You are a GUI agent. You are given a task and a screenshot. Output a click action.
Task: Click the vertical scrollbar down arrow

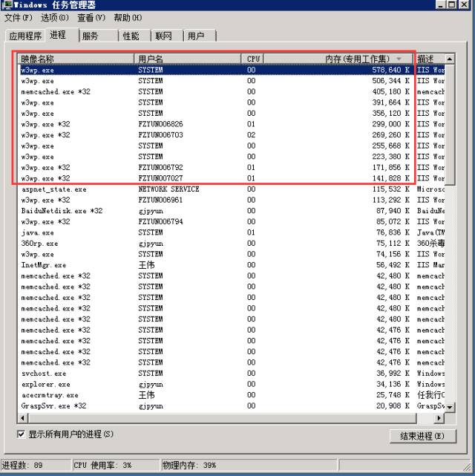449,406
